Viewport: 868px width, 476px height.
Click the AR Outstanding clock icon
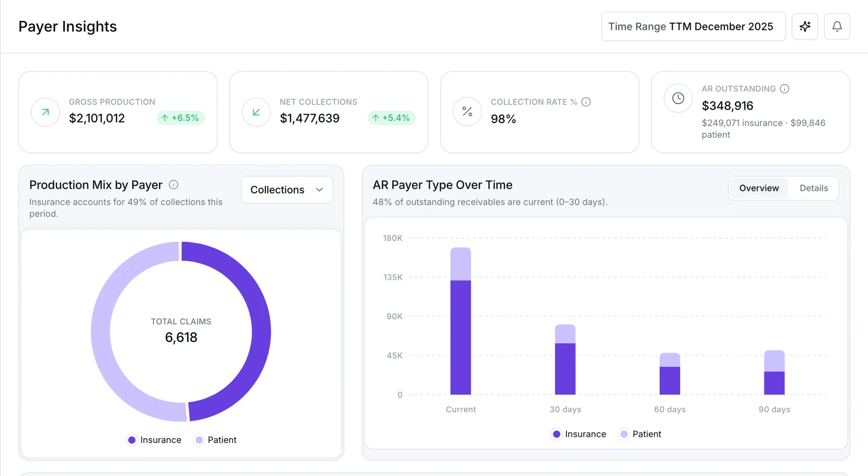[678, 98]
